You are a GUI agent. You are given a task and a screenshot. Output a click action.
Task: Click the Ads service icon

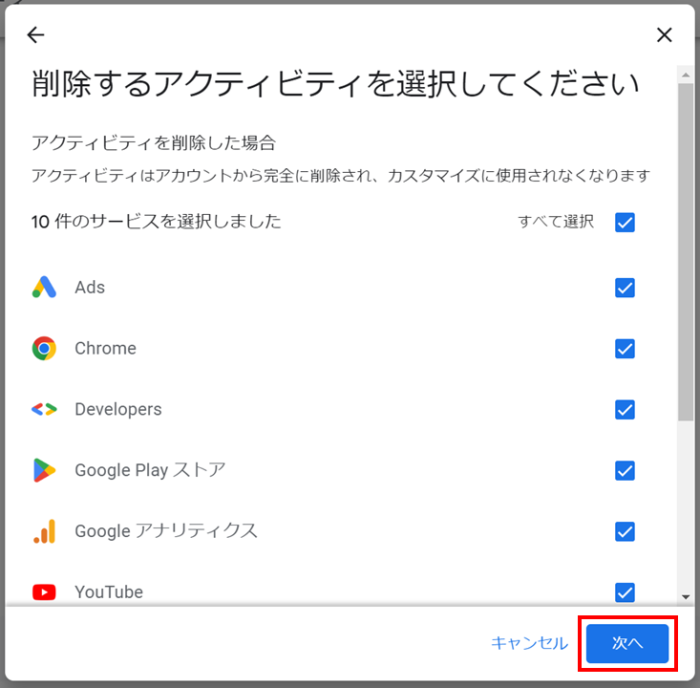44,287
